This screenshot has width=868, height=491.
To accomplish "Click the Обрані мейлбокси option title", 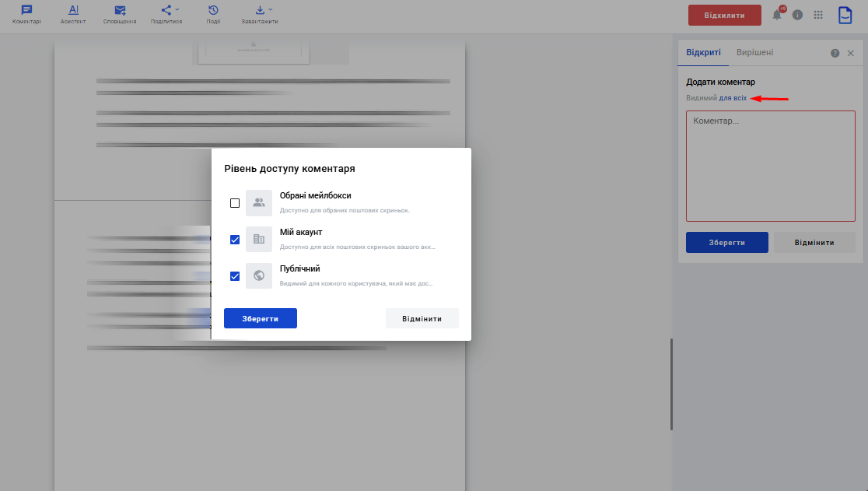I will [316, 195].
